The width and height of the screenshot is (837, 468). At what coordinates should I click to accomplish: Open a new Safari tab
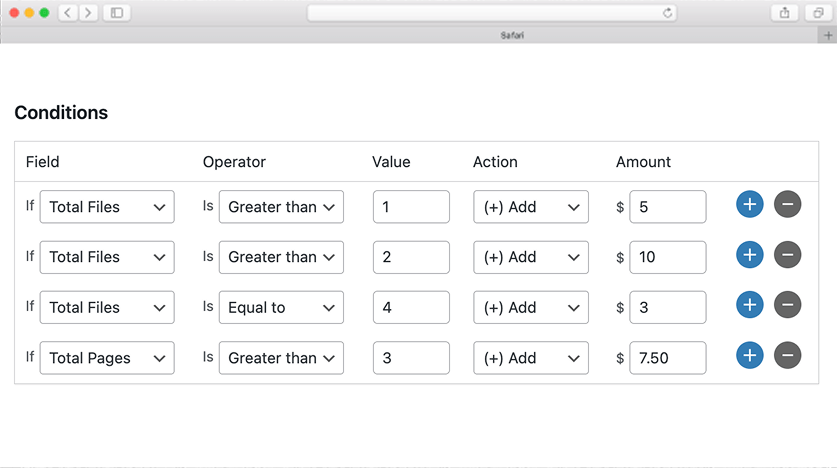[828, 35]
